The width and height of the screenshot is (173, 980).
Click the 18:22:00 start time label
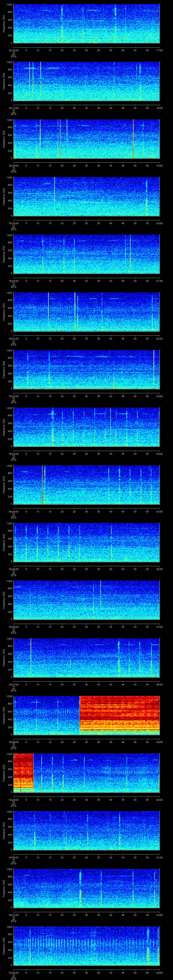pos(13,396)
